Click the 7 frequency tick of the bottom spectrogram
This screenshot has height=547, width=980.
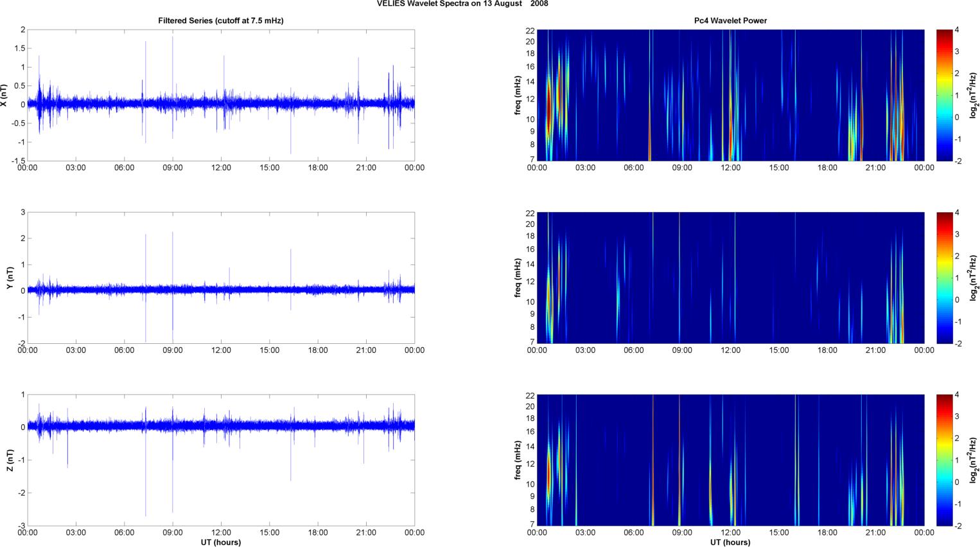532,525
